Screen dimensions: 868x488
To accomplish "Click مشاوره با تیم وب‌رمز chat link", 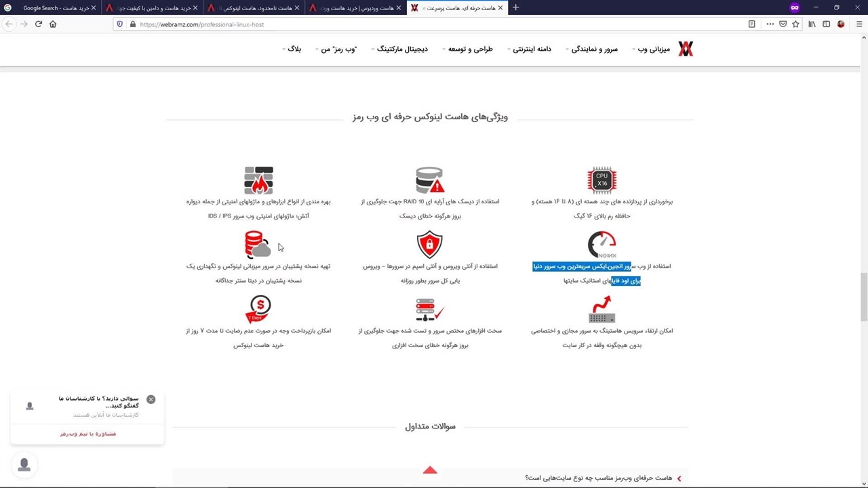I will point(88,434).
